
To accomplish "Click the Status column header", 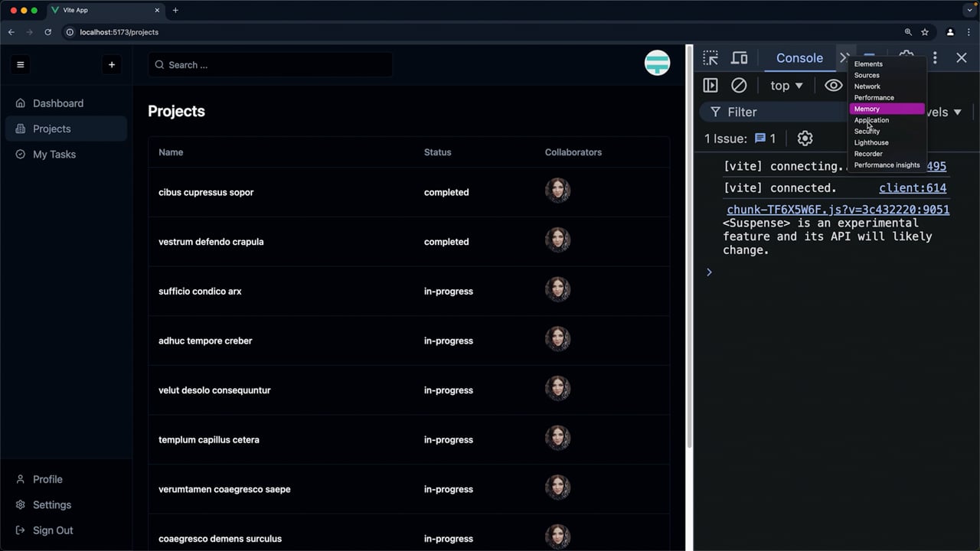I will coord(438,152).
